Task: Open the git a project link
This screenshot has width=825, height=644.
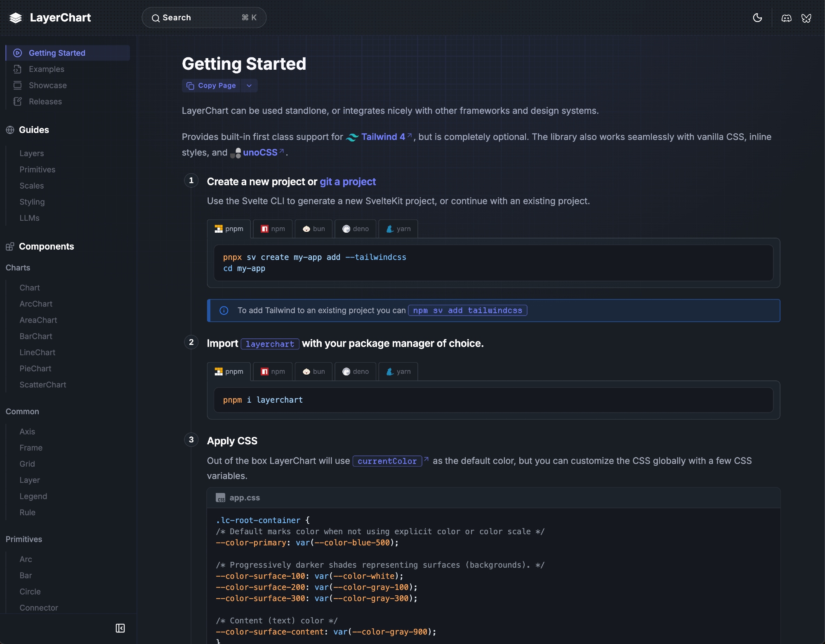Action: click(x=347, y=182)
